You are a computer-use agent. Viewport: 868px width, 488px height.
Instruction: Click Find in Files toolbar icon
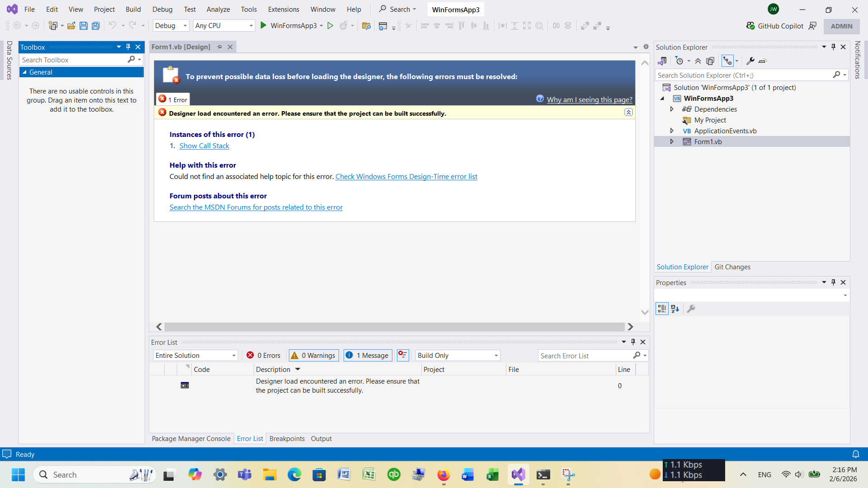366,26
